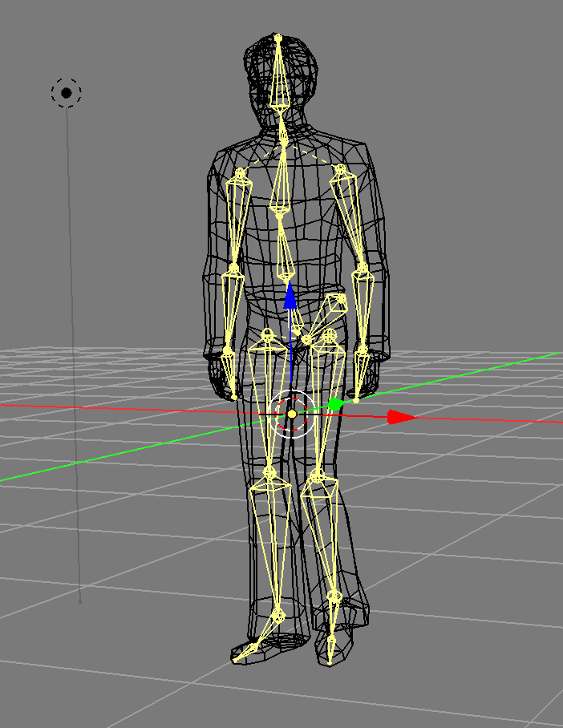
Task: Select the lamp object with dashed circle
Action: pos(67,94)
